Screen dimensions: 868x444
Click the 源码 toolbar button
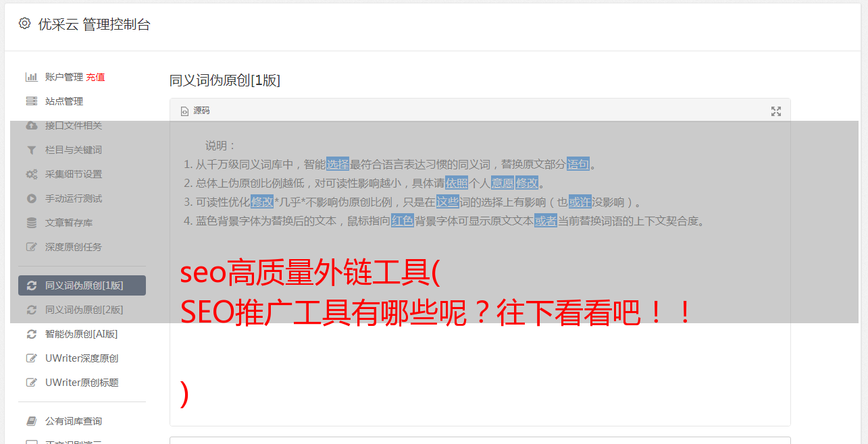click(195, 111)
